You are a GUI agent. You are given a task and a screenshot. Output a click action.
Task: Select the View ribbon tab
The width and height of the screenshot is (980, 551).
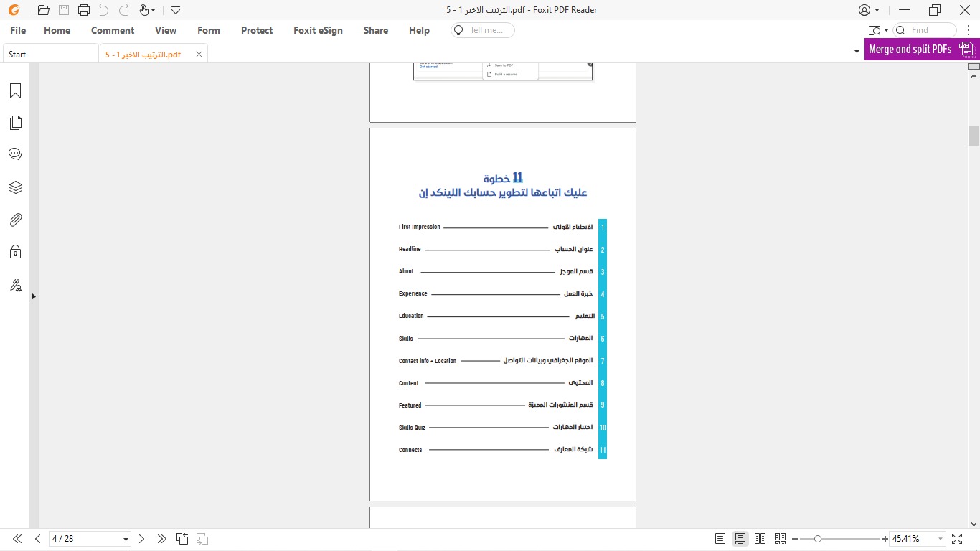pos(166,30)
